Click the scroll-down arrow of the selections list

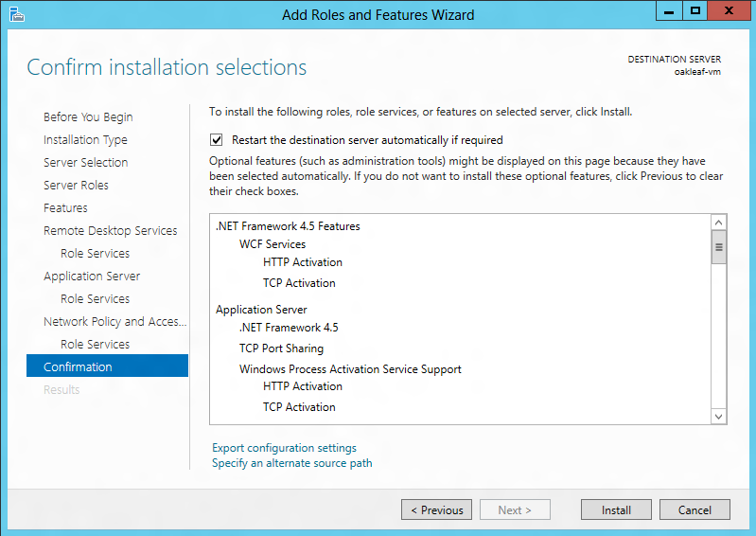pos(718,417)
